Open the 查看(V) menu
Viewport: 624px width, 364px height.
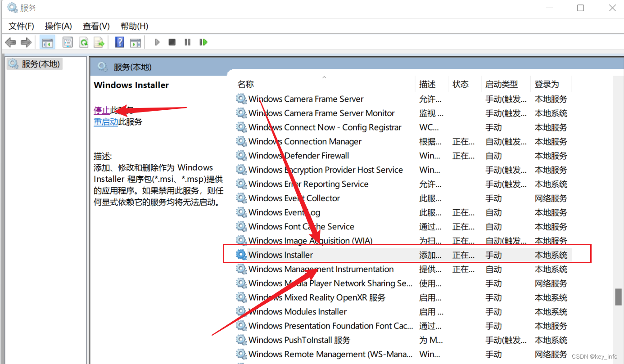tap(96, 26)
